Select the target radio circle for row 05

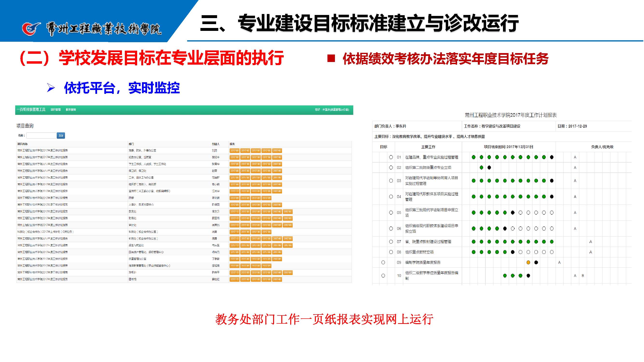391,213
